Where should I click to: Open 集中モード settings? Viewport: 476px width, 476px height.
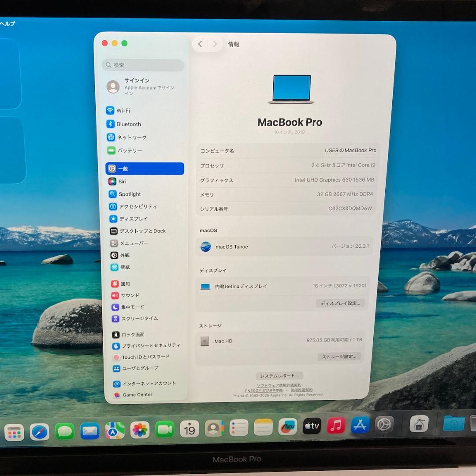coord(128,307)
